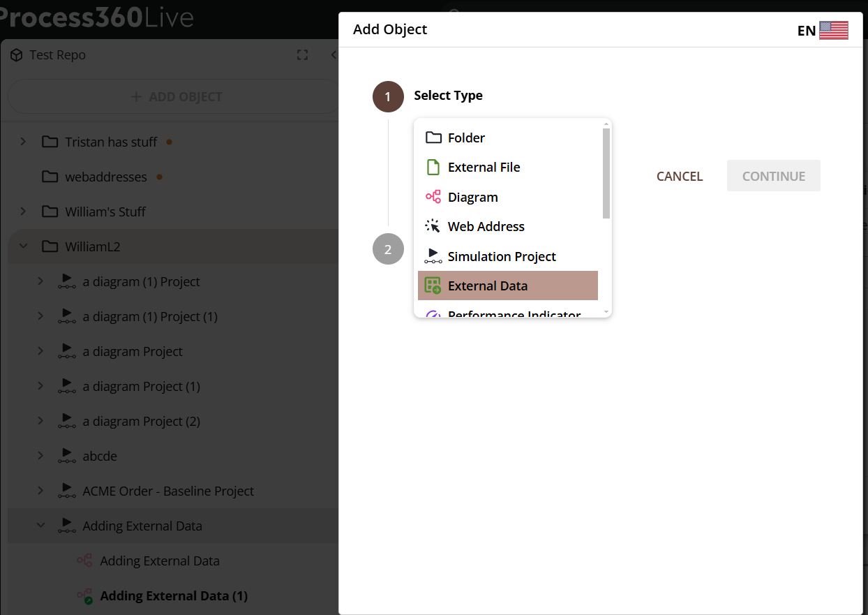Click the Folder icon in type list
The height and width of the screenshot is (615, 868).
433,138
